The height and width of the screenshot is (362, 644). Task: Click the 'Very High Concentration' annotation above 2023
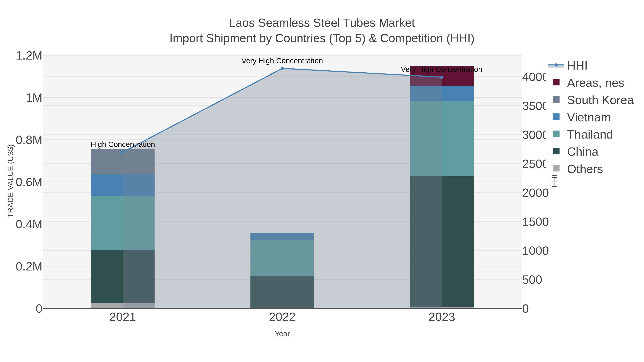click(442, 69)
